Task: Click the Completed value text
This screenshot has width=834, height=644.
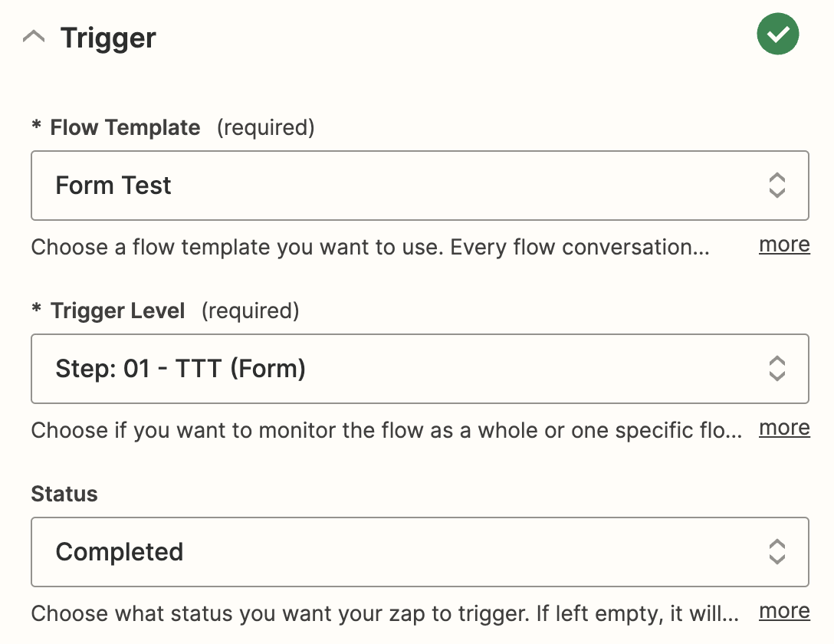Action: 119,552
